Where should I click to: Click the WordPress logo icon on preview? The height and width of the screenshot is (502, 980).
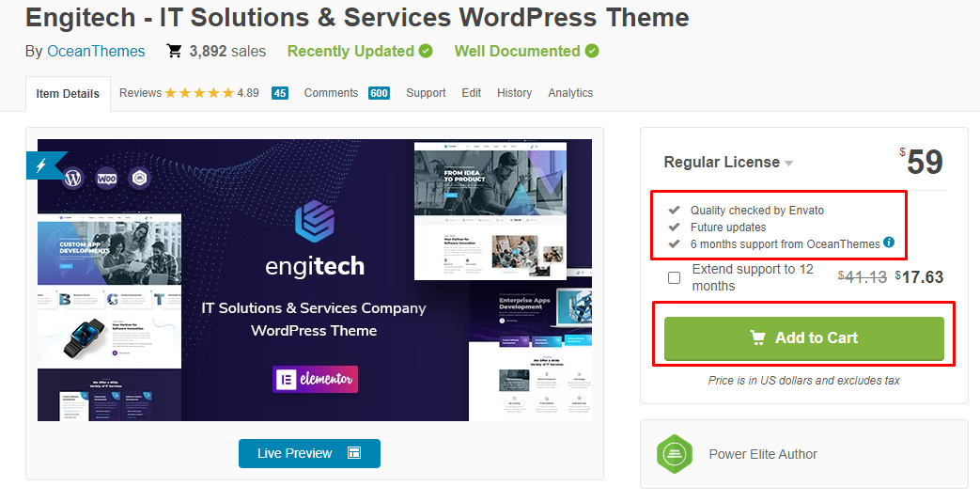coord(73,179)
